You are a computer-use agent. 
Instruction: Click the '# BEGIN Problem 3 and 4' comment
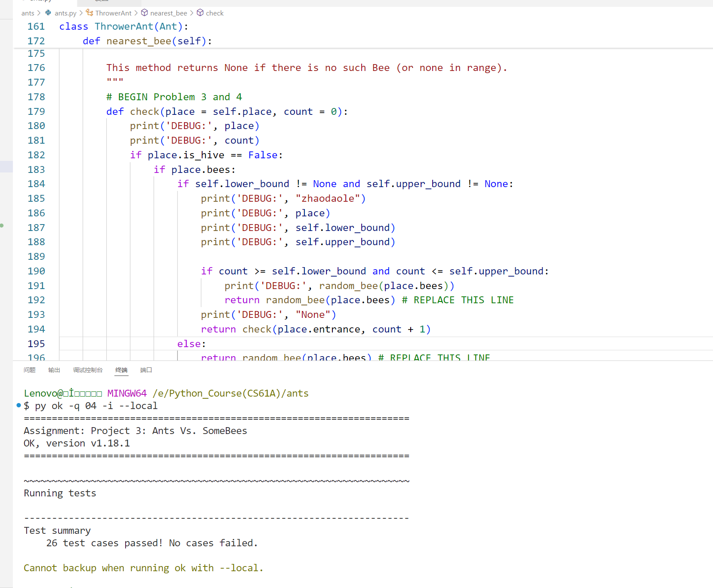(x=174, y=97)
